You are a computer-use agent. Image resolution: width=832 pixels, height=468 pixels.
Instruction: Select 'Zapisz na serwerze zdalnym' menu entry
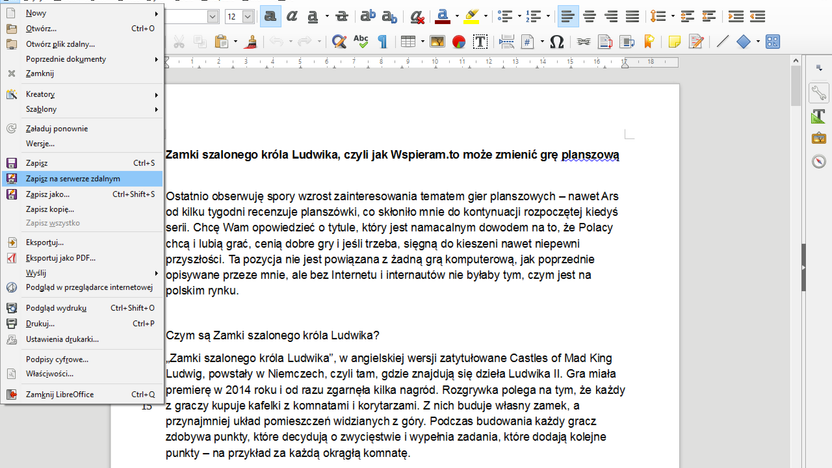[x=82, y=179]
